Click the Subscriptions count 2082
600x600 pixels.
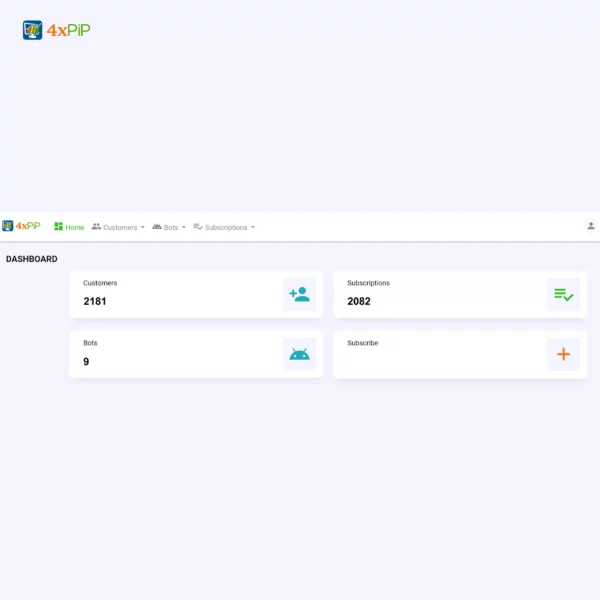359,301
